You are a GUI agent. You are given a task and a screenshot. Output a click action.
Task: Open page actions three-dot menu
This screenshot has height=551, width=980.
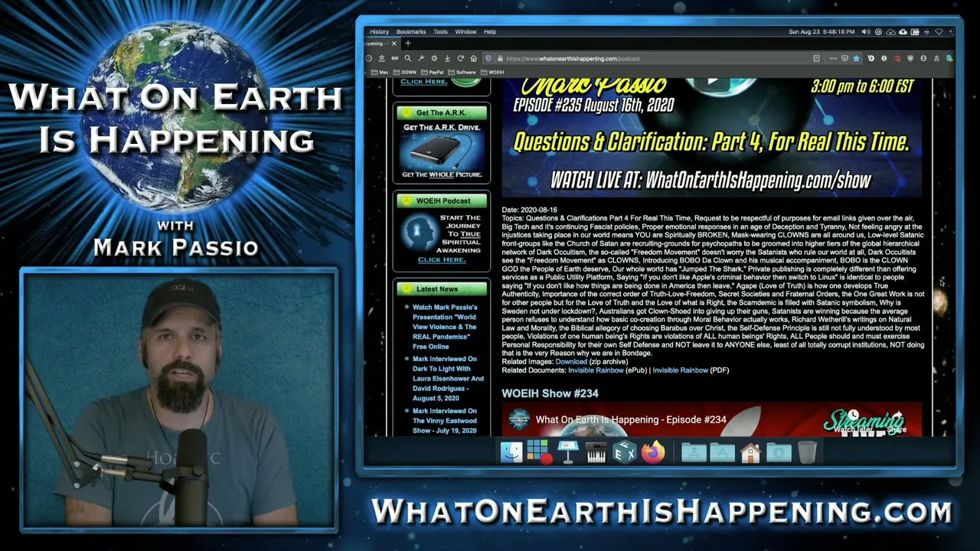pos(831,58)
